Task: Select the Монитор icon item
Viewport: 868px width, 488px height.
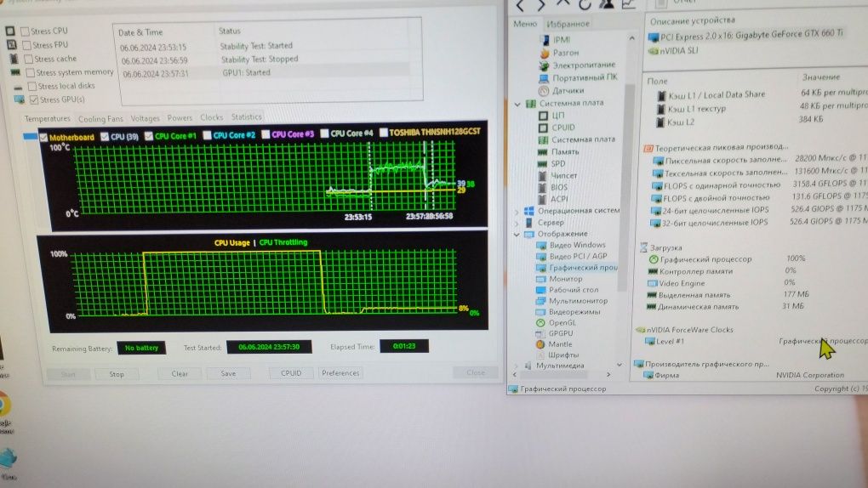Action: click(541, 279)
